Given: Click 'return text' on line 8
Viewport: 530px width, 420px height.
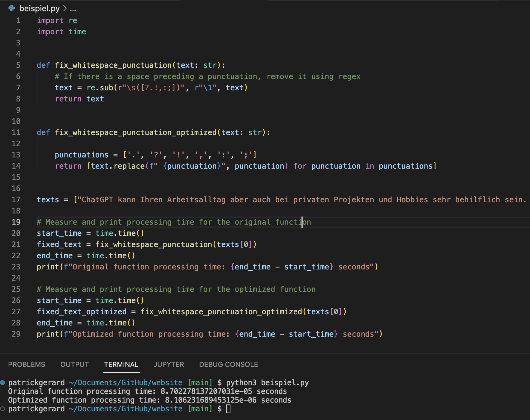Looking at the screenshot, I should click(x=79, y=99).
